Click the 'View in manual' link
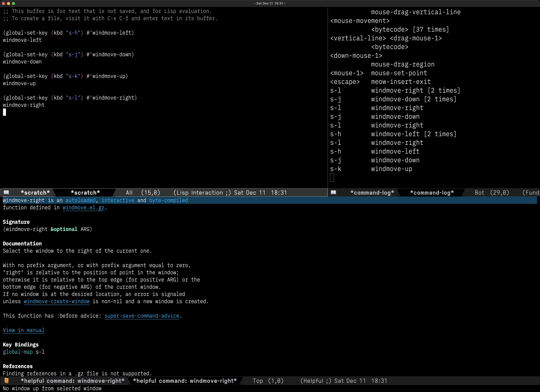The image size is (540, 392). point(24,330)
